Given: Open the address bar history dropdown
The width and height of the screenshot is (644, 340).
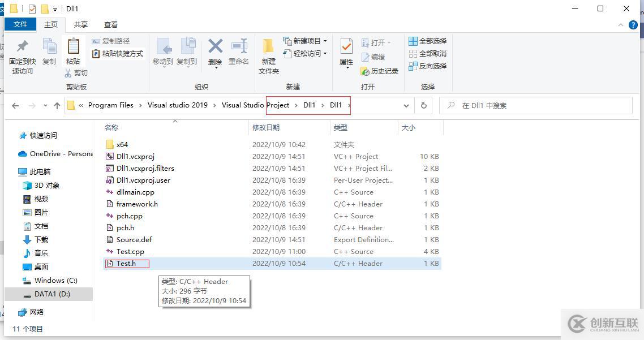Looking at the screenshot, I should (406, 106).
